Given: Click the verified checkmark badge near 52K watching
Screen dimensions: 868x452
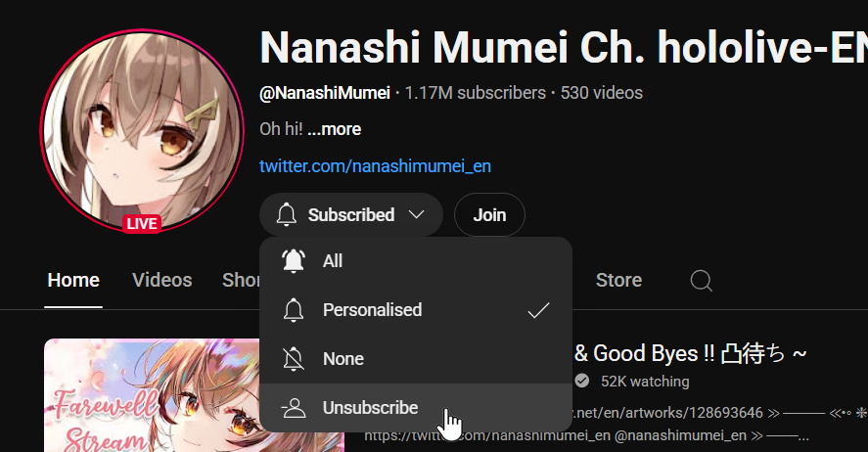Looking at the screenshot, I should pyautogui.click(x=582, y=381).
